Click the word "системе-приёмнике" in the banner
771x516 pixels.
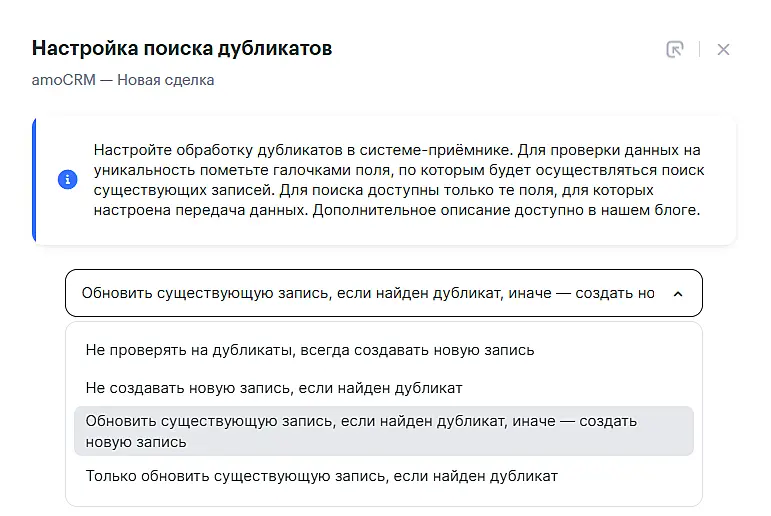pos(436,150)
